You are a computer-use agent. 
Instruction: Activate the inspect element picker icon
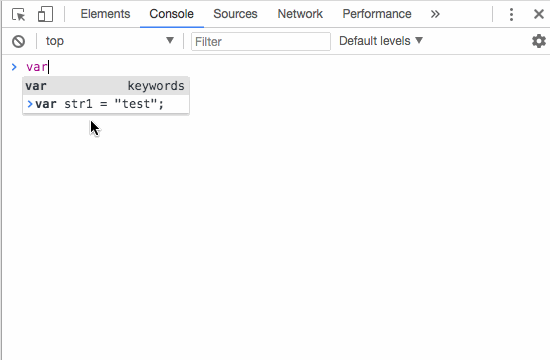point(18,14)
